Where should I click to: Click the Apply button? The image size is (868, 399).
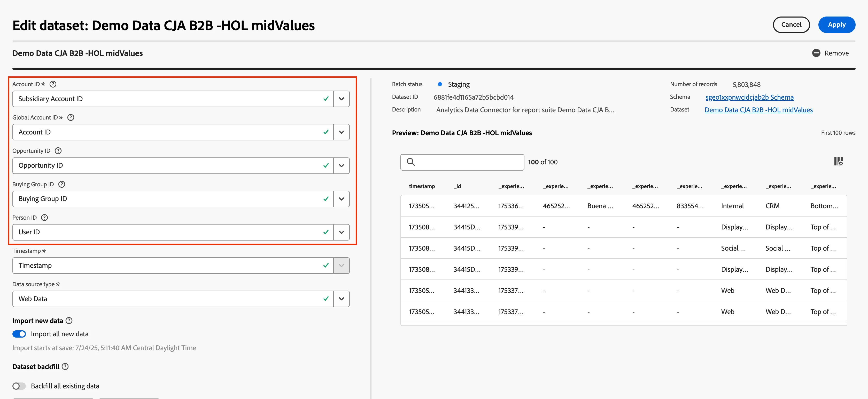pos(837,25)
